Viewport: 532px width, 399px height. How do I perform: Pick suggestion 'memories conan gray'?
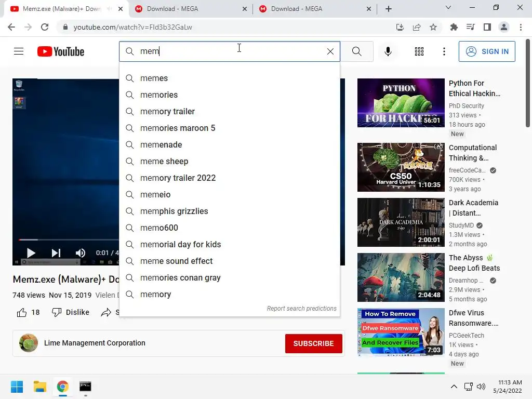(229, 277)
